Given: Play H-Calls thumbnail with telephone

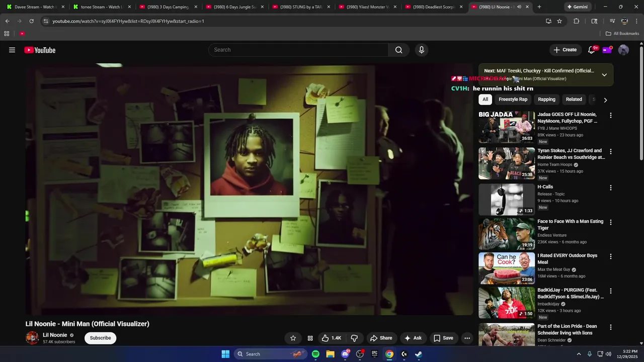Looking at the screenshot, I should [507, 200].
